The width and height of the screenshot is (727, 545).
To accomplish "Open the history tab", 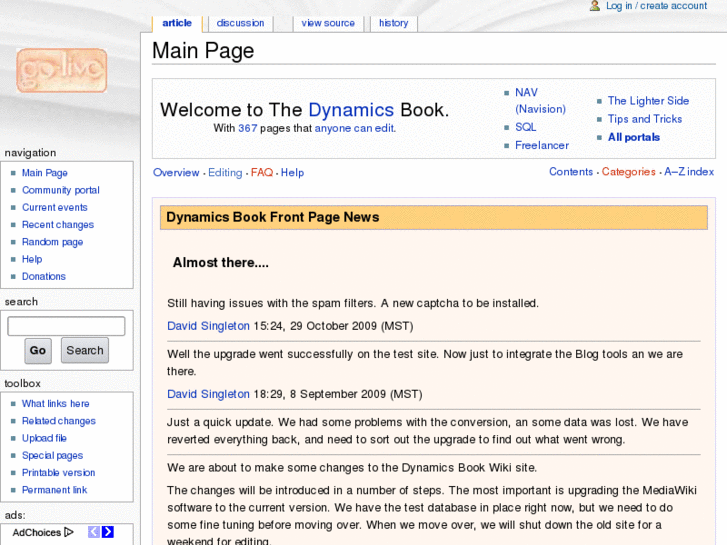I will [x=393, y=23].
